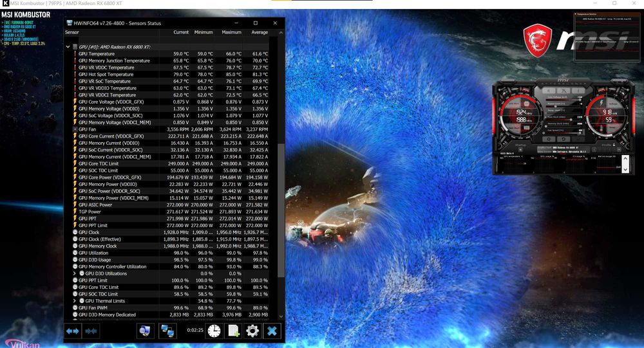Click the temperature monitor graph window thumbnail
The width and height of the screenshot is (644, 348).
607,37
